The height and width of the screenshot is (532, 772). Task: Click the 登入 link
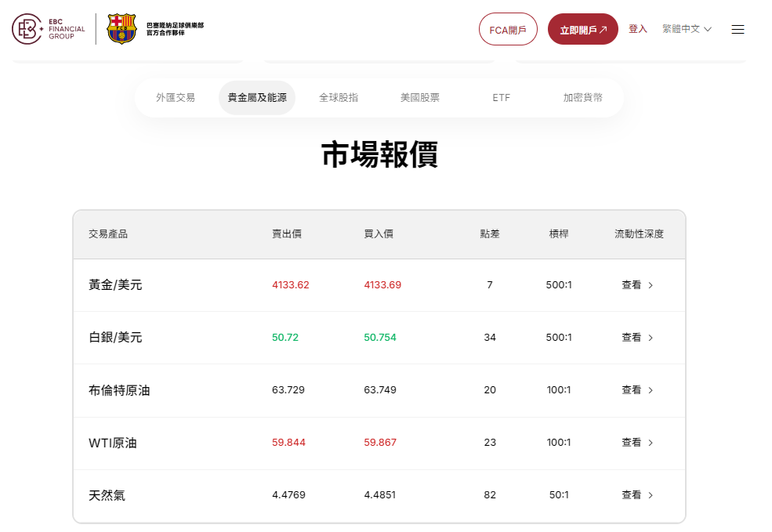point(638,28)
